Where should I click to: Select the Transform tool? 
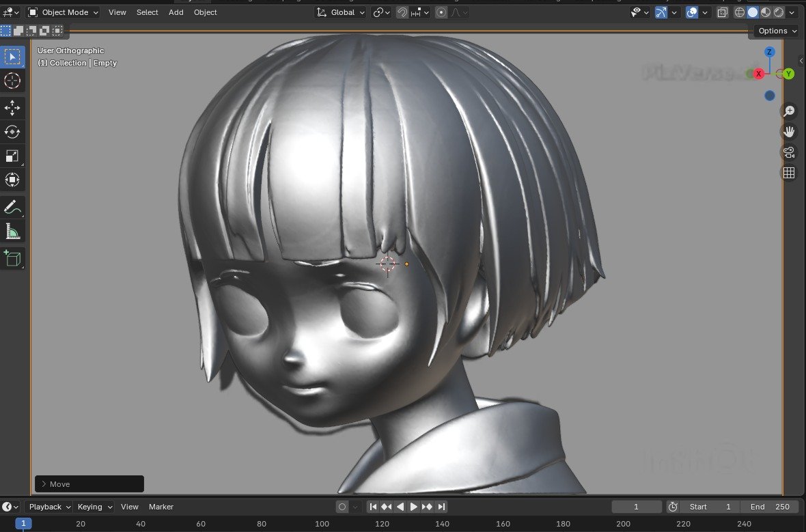point(12,180)
